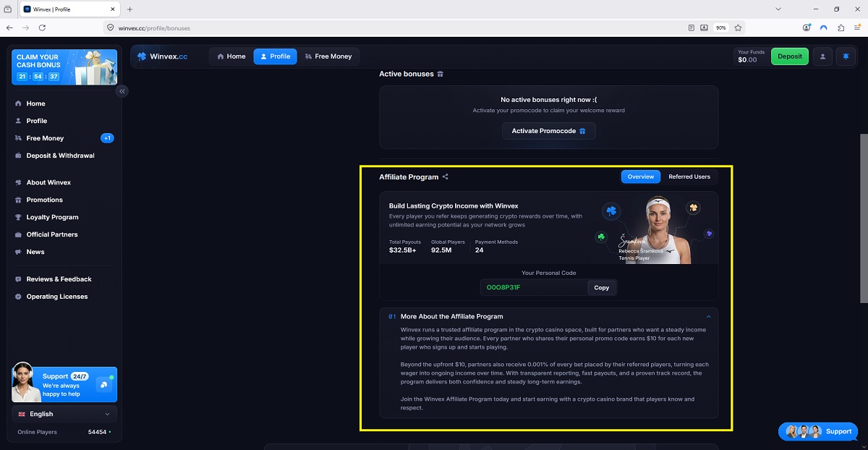The width and height of the screenshot is (868, 450).
Task: Click the 'No active bonuses right now' message
Action: 549,100
